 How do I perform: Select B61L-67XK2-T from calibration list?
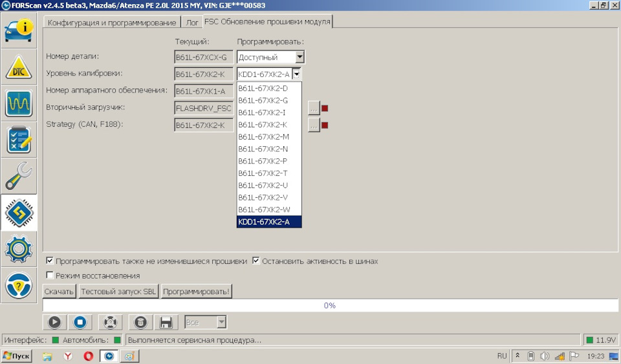[269, 173]
